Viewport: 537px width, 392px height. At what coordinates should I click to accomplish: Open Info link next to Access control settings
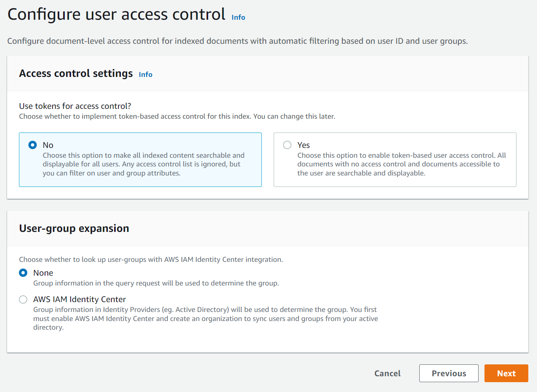pyautogui.click(x=145, y=75)
